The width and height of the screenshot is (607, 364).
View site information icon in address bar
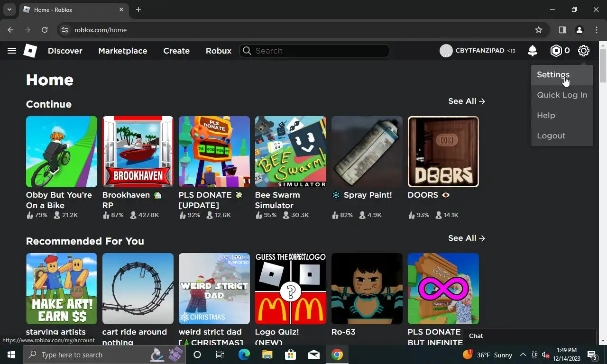[x=65, y=30]
